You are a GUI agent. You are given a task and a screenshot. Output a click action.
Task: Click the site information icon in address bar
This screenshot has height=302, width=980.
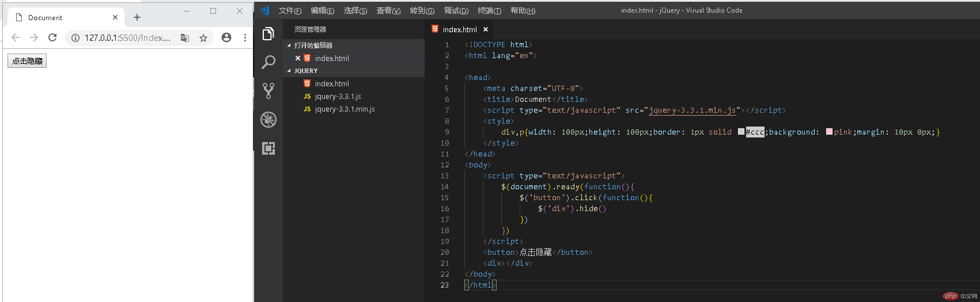75,38
